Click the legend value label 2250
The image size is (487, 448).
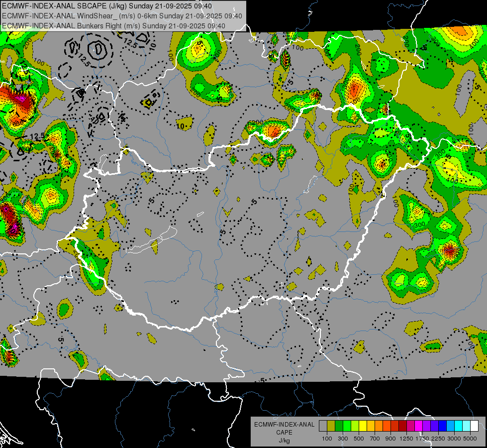pos(438,439)
